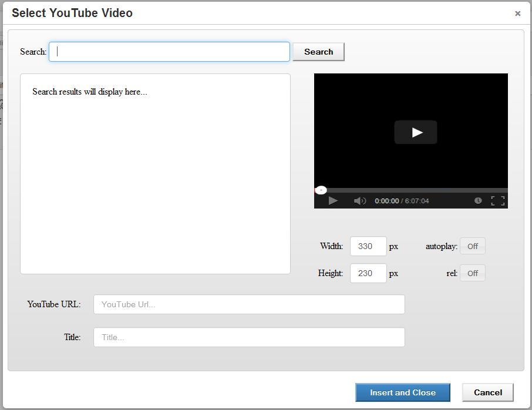The image size is (532, 410).
Task: Click 'Search results will display here...' text
Action: click(90, 92)
